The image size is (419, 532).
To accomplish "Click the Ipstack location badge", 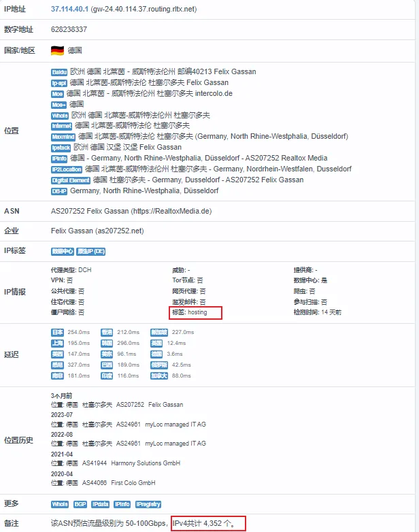I will (x=61, y=147).
